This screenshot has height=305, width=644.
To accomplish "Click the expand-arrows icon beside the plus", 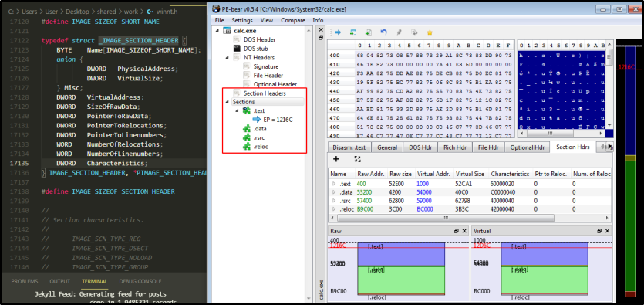I will 357,159.
